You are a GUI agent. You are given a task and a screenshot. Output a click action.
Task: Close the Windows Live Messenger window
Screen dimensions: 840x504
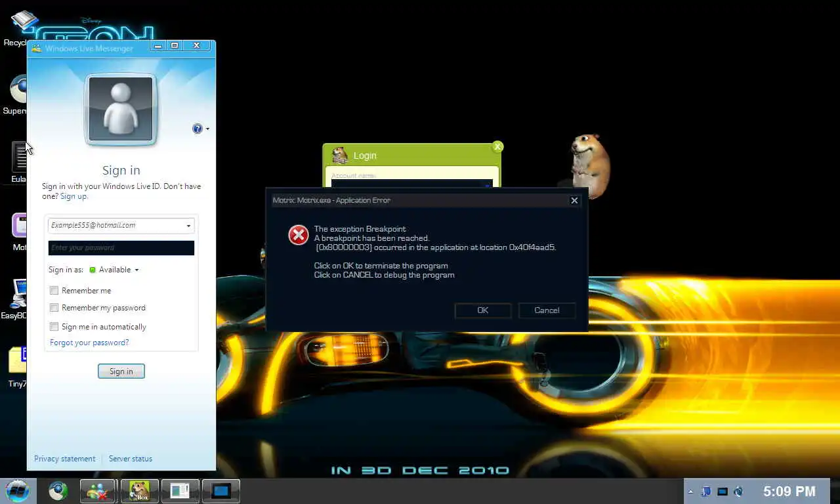196,46
